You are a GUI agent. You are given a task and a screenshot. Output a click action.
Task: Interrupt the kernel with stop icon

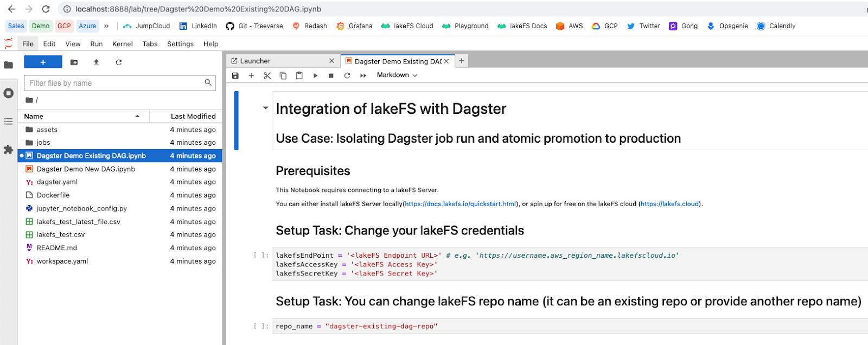[x=331, y=75]
